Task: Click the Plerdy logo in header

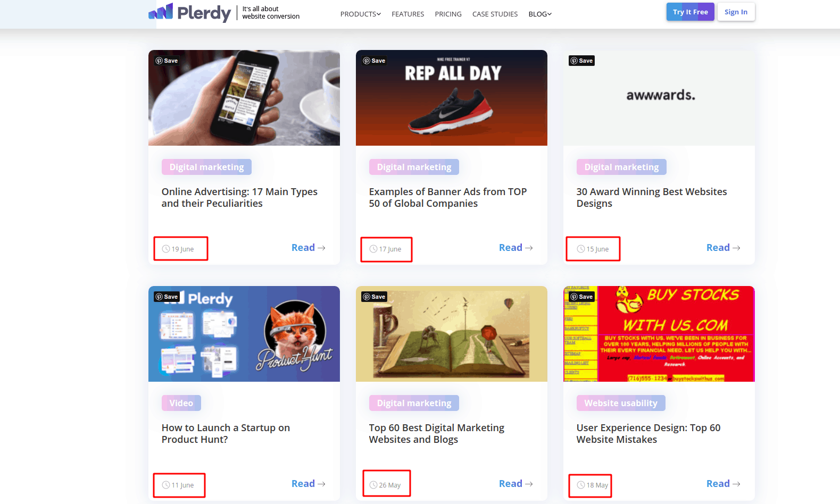Action: [189, 12]
